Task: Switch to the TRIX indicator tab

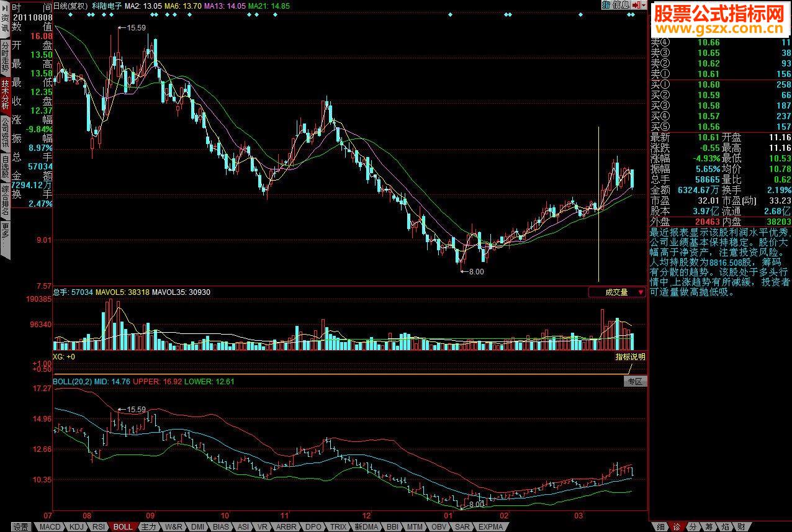Action: [338, 527]
